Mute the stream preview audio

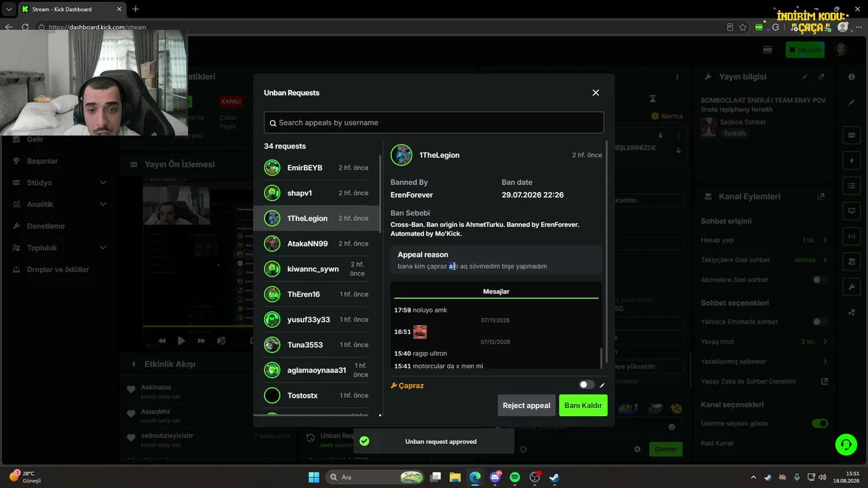tap(221, 341)
